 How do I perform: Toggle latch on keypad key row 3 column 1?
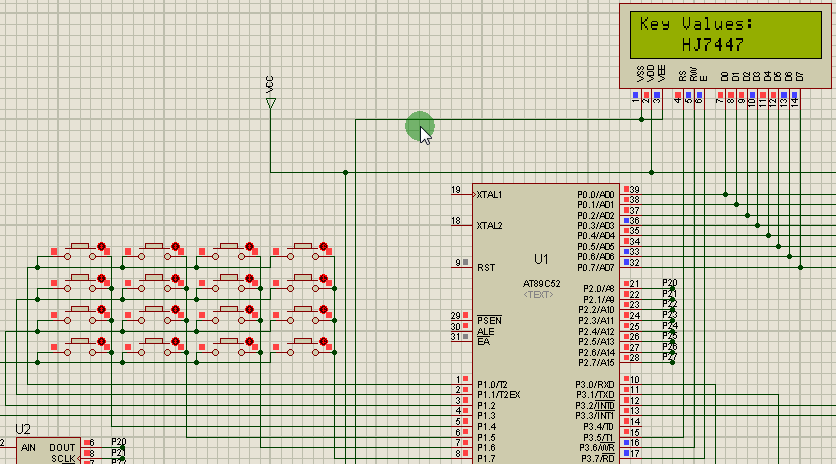(x=101, y=309)
